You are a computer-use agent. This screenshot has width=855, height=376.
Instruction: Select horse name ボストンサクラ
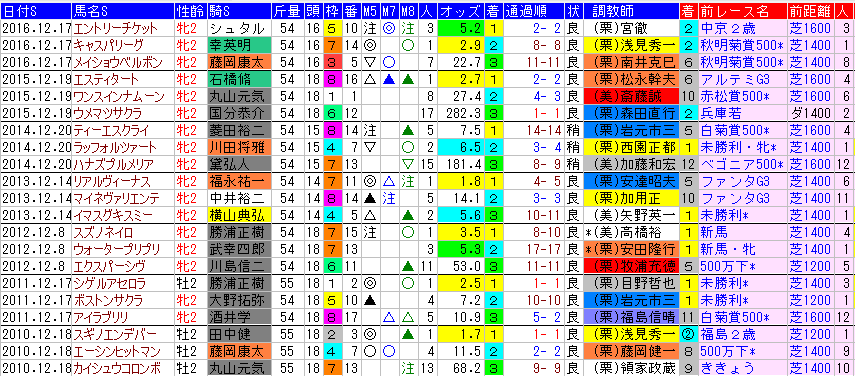108,300
